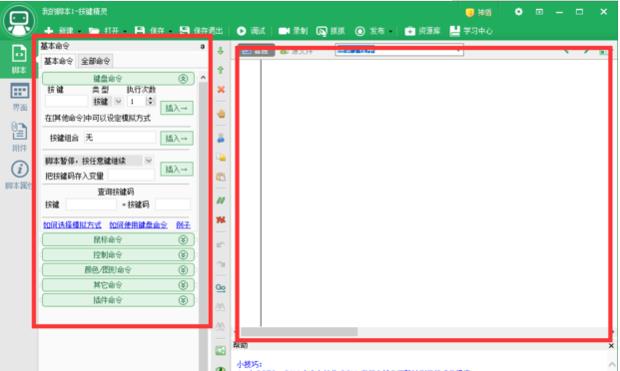Select the 界面 (Interface) sidebar icon
620x371 pixels.
pos(19,97)
